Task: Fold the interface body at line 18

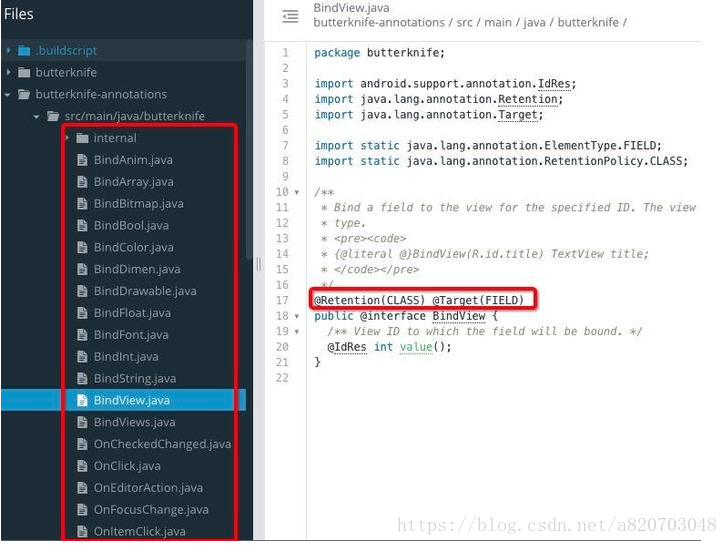Action: [297, 316]
